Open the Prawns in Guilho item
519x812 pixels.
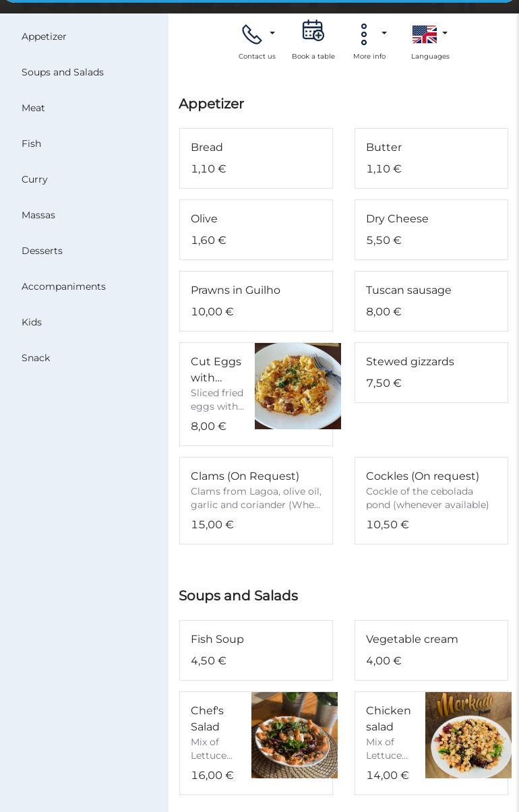pyautogui.click(x=256, y=301)
